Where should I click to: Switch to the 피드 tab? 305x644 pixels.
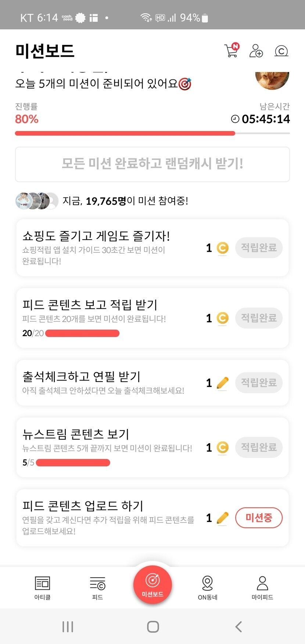[97, 587]
